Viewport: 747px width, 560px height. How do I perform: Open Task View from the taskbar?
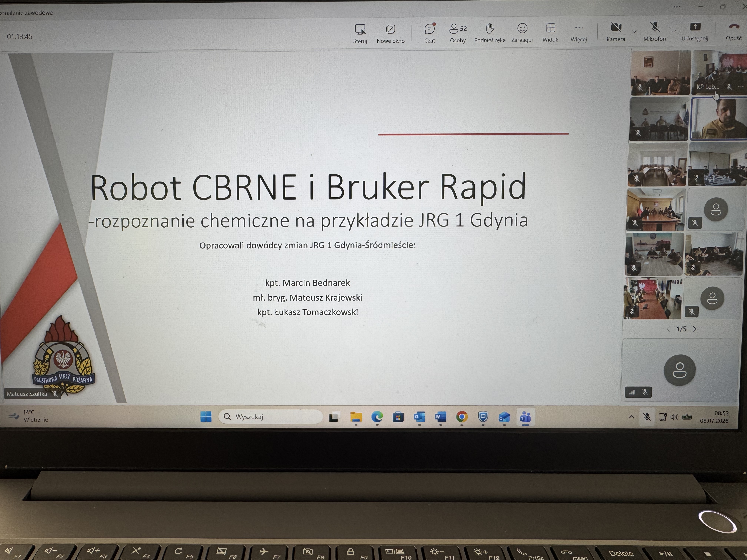point(334,417)
